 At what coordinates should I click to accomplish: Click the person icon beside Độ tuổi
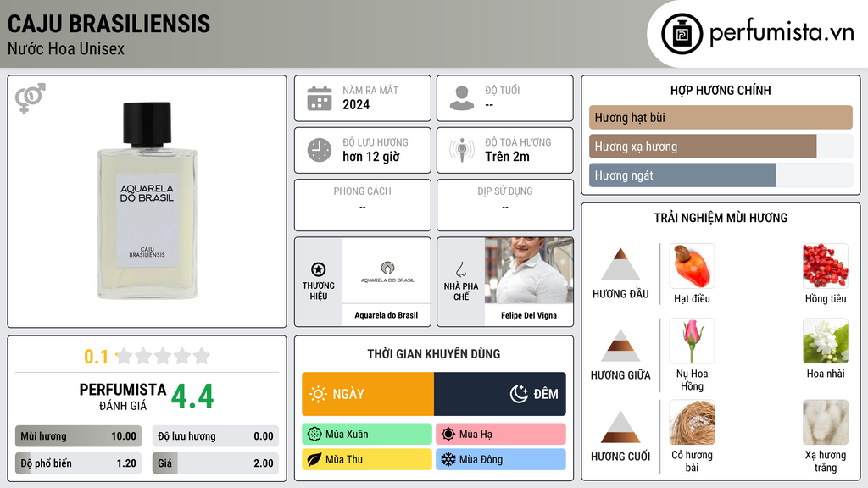pyautogui.click(x=462, y=98)
